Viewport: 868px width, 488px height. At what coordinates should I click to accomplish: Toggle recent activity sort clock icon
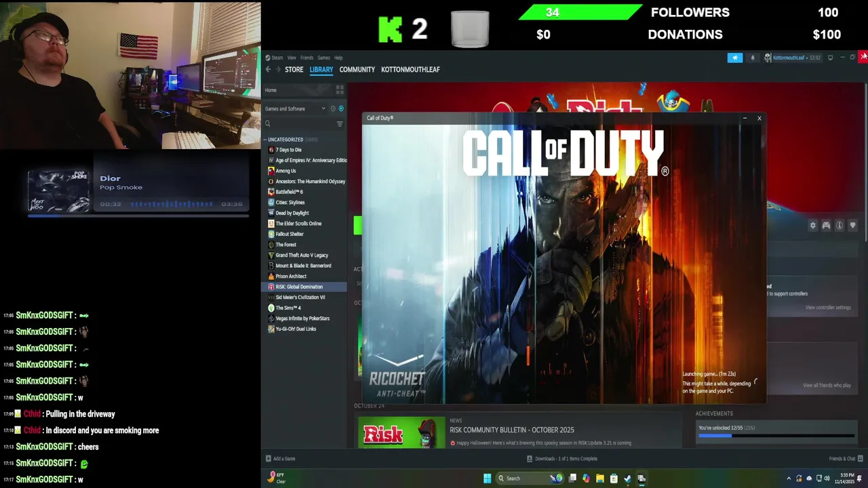(332, 108)
